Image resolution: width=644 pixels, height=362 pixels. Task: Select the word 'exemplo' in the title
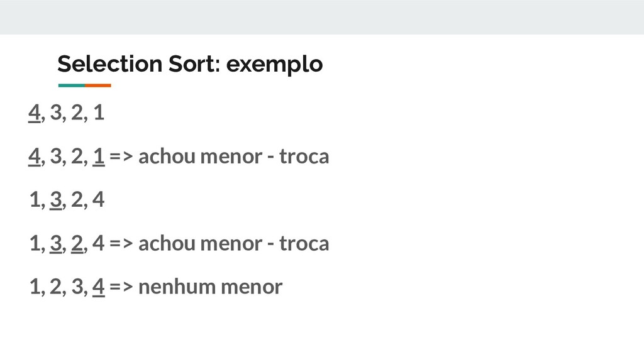(x=274, y=65)
